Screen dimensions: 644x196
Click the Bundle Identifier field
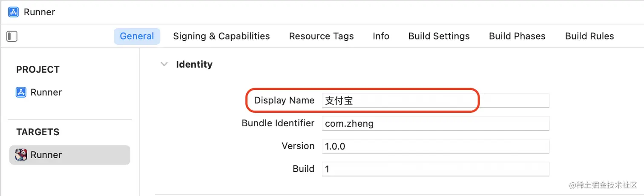435,123
